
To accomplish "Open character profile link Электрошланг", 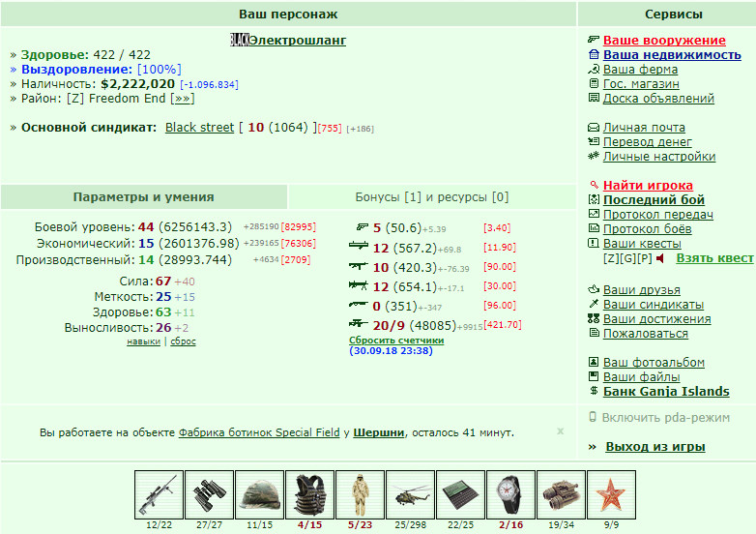I will pos(298,40).
